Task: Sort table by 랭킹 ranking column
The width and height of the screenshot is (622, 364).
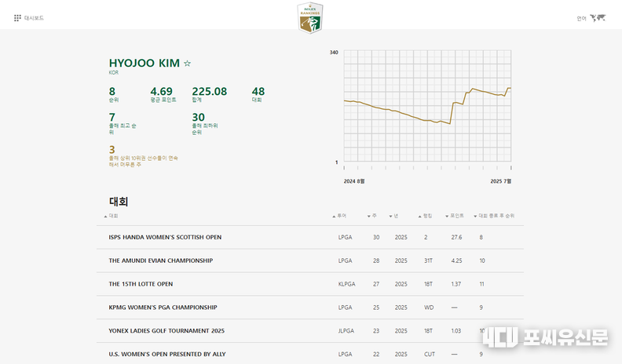Action: coord(425,216)
